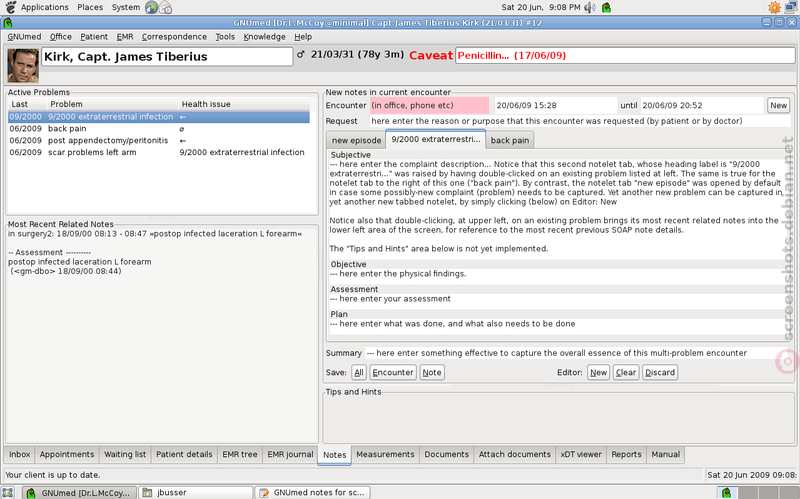Click New button beside encounter end time

[x=777, y=105]
